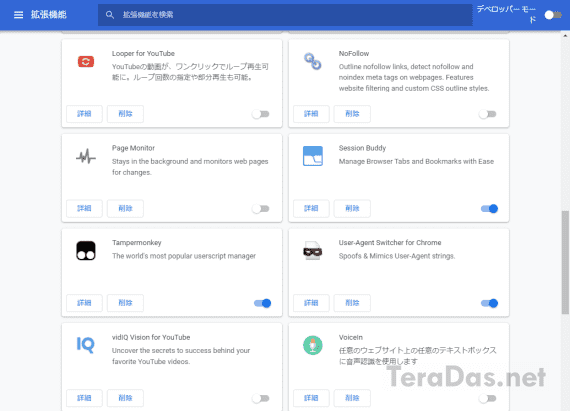Click the page vertical scrollbar thumb
The width and height of the screenshot is (570, 411).
coord(565,262)
